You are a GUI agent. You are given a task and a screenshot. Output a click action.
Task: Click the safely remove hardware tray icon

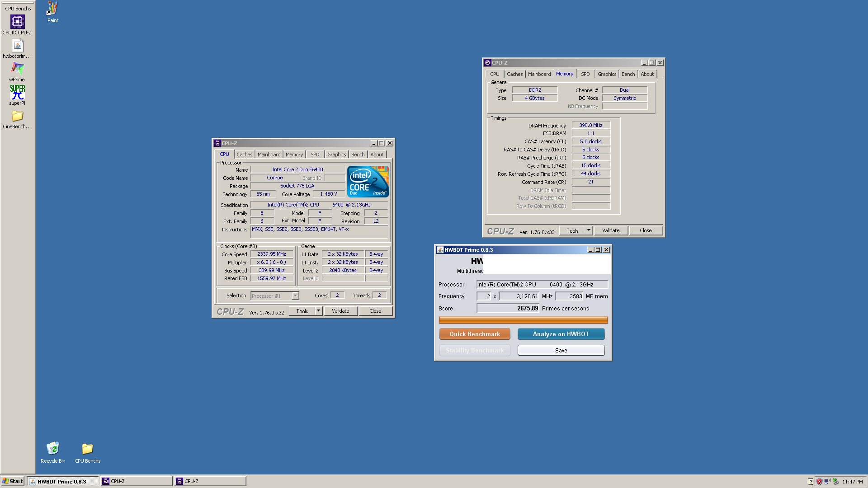point(836,482)
